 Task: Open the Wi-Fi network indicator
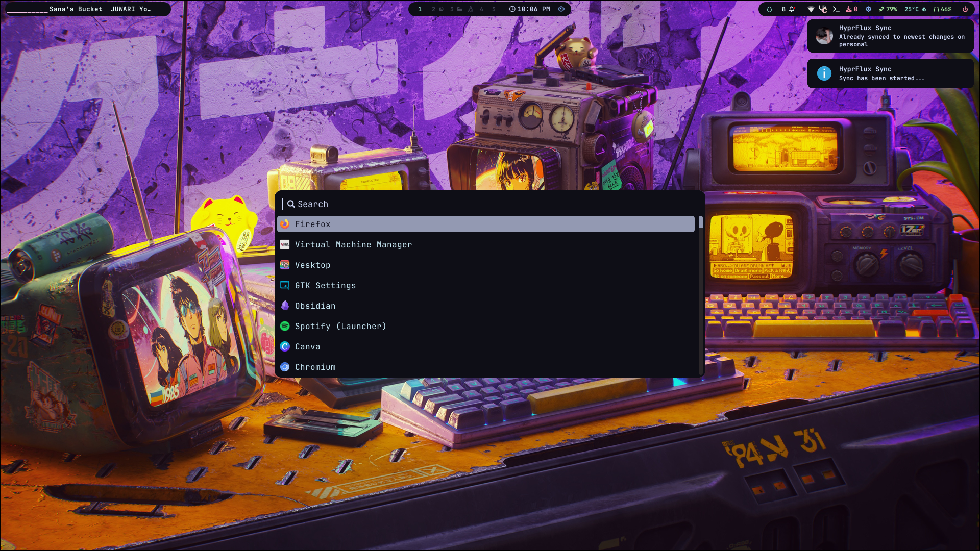coord(811,9)
